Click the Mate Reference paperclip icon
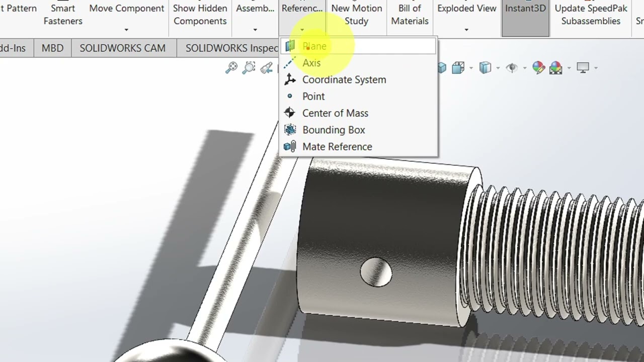Viewport: 644px width, 362px height. point(290,146)
